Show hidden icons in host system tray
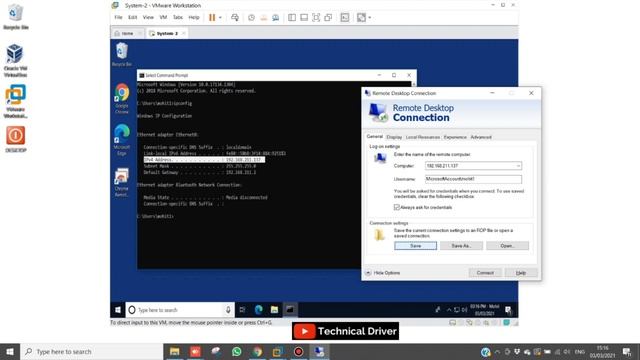Image resolution: width=640 pixels, height=360 pixels. (x=497, y=351)
